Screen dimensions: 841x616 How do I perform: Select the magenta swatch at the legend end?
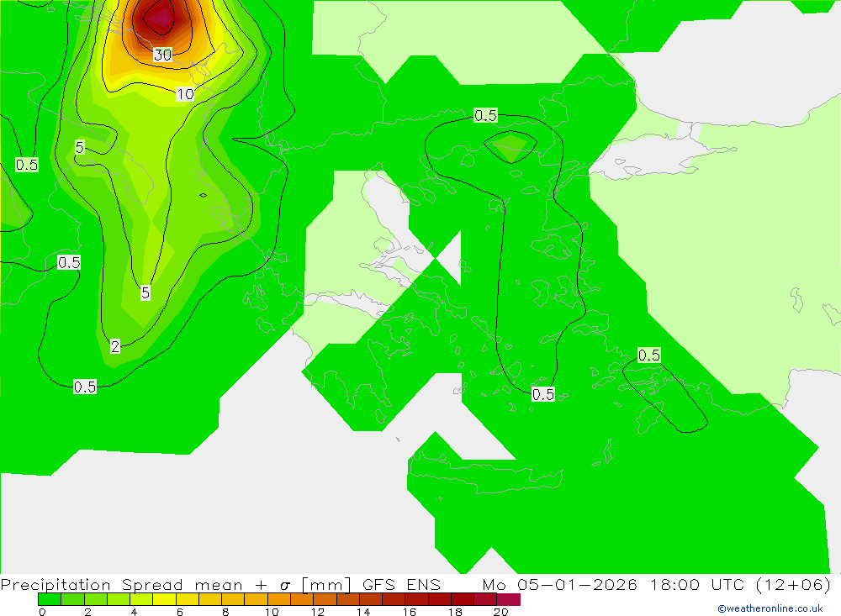[x=509, y=599]
